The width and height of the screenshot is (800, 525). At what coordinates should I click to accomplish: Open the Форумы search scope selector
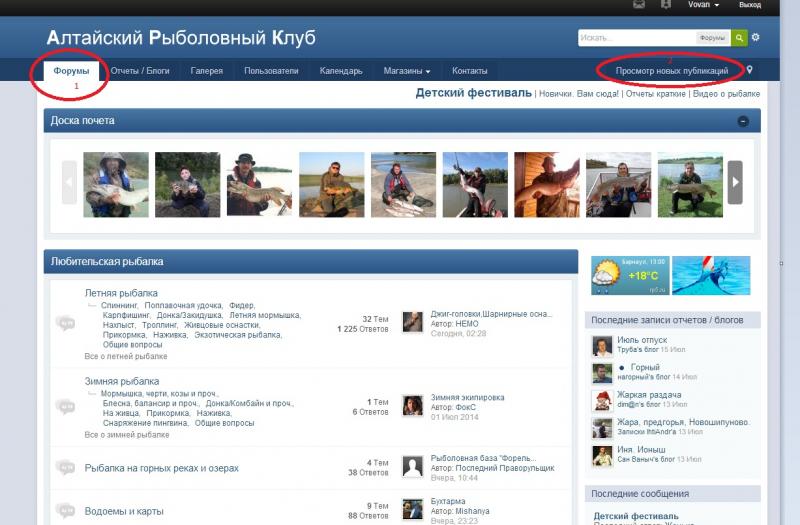pos(712,38)
